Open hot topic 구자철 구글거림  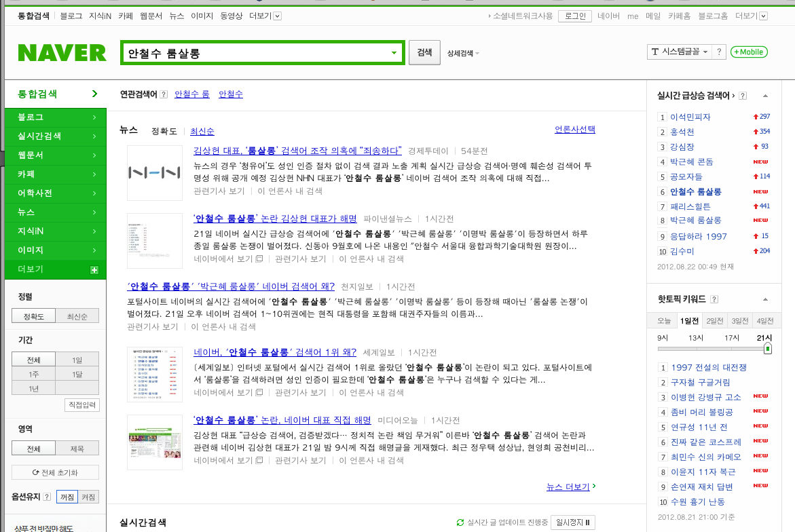(x=701, y=383)
